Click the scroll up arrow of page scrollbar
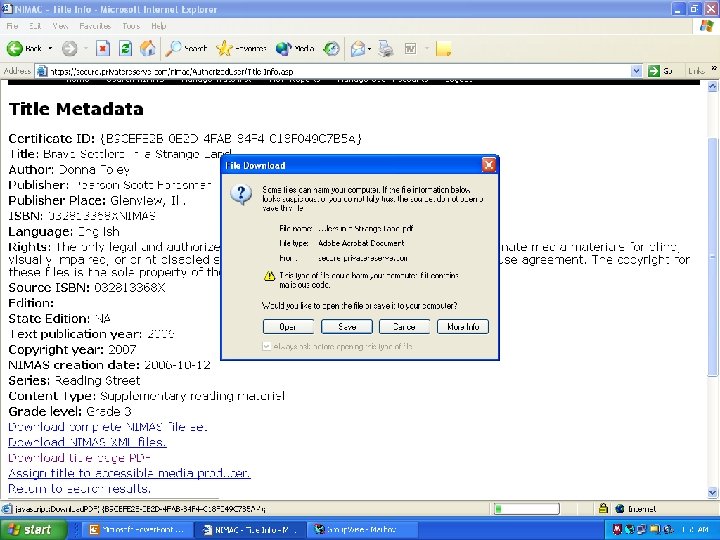The height and width of the screenshot is (540, 720). coord(712,86)
